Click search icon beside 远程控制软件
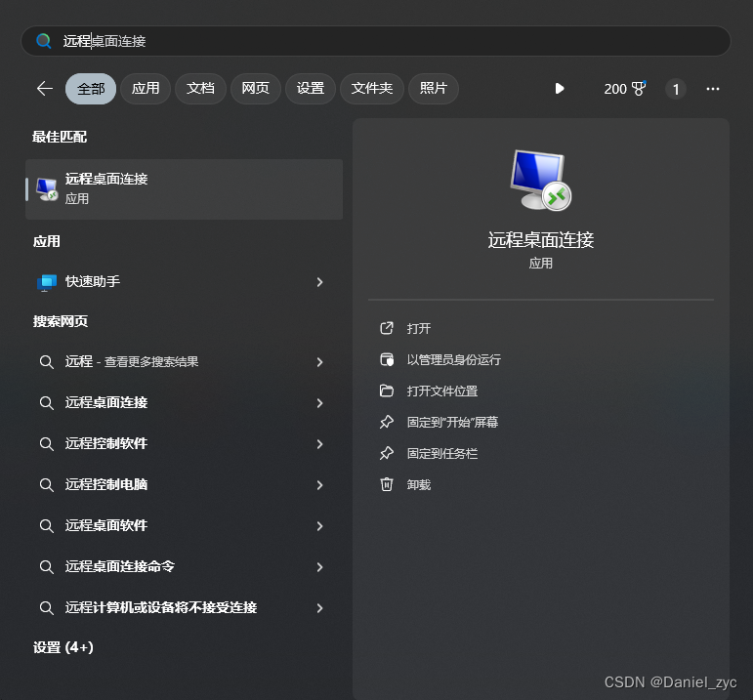The height and width of the screenshot is (700, 753). [x=46, y=444]
